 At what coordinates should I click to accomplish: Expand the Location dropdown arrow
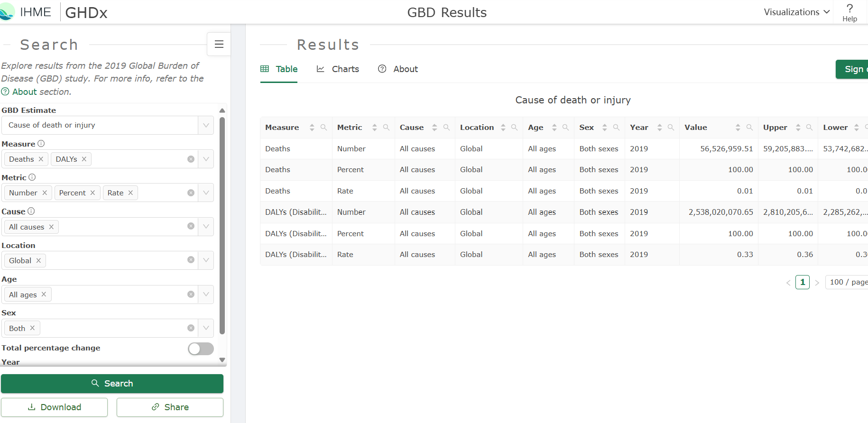click(x=206, y=260)
